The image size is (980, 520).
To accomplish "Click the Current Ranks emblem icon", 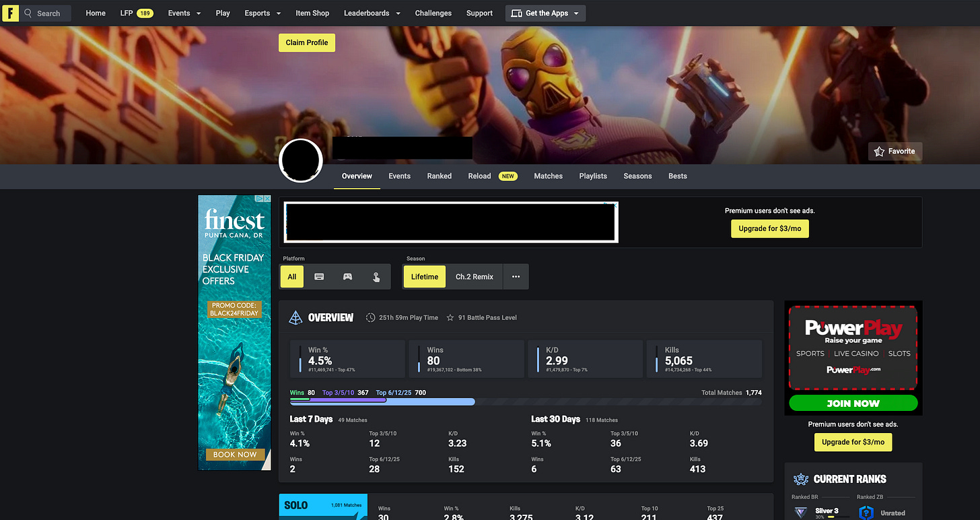I will [801, 479].
